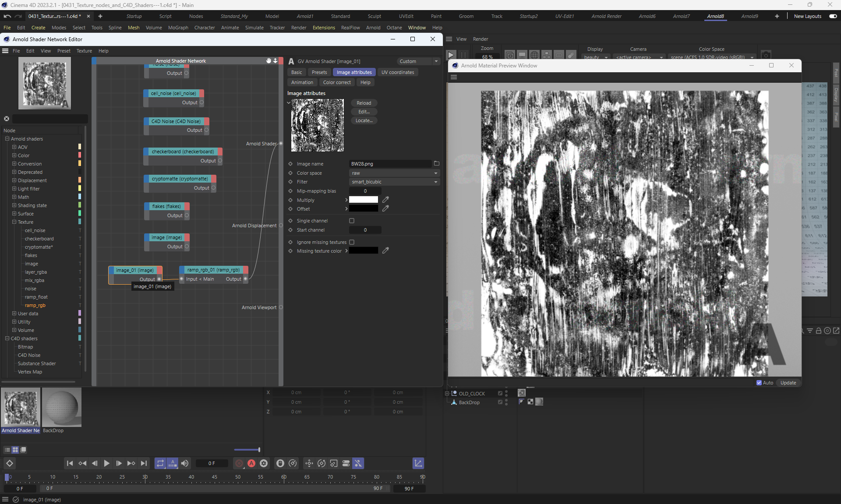Click the eyedropper next to Multiply

[385, 200]
